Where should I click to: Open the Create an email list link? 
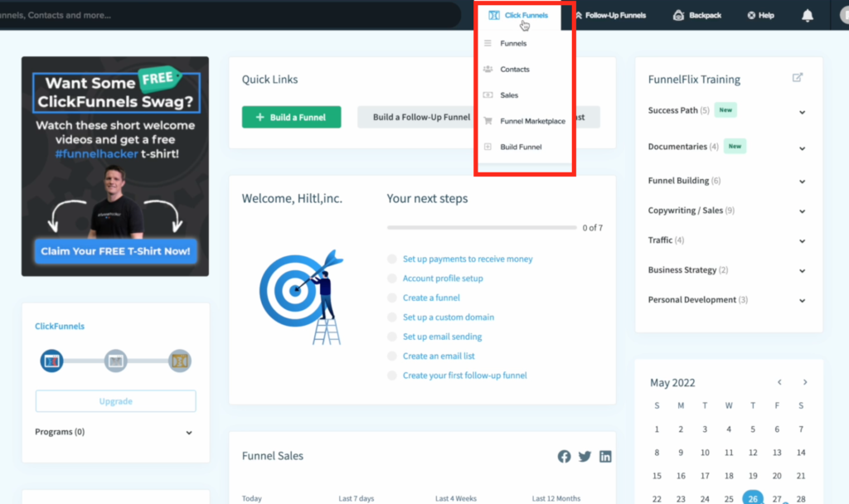(x=439, y=356)
